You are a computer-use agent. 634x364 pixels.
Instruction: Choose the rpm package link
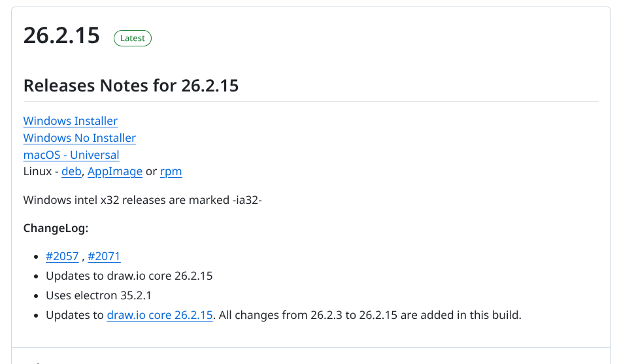pyautogui.click(x=171, y=171)
